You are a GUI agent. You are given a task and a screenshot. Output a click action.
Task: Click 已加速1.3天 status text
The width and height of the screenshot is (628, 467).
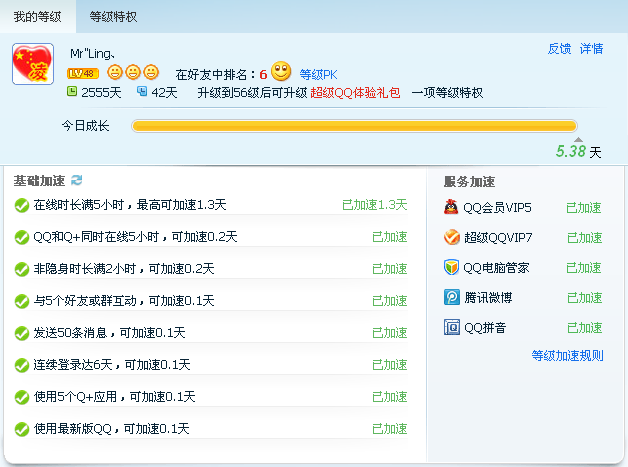pos(374,205)
